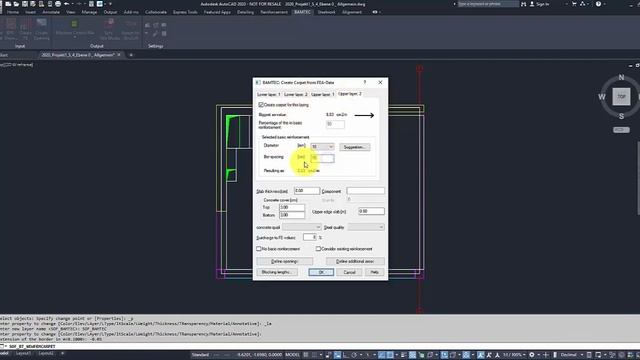Open the Reinforcement ribbon tab
Image resolution: width=640 pixels, height=360 pixels.
274,12
